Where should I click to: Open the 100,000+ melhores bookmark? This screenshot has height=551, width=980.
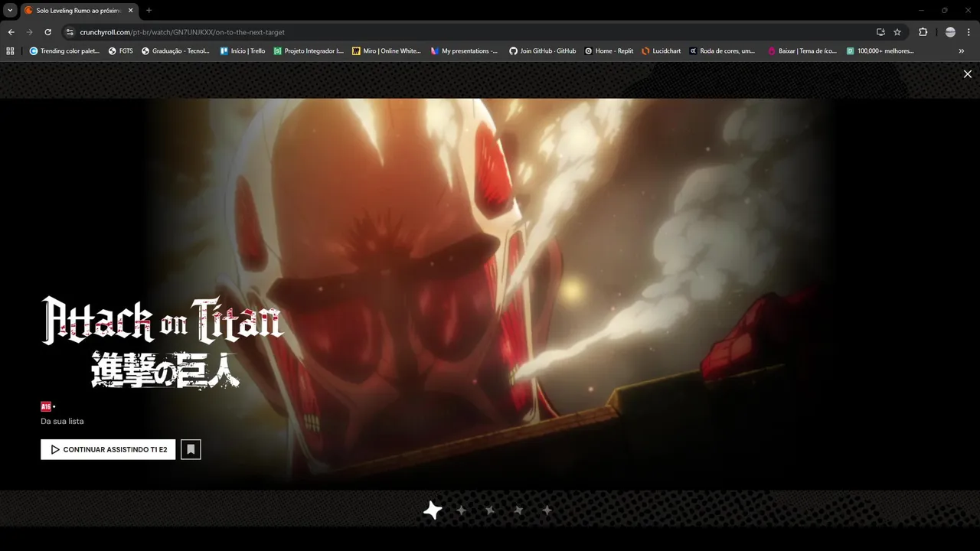click(x=880, y=51)
